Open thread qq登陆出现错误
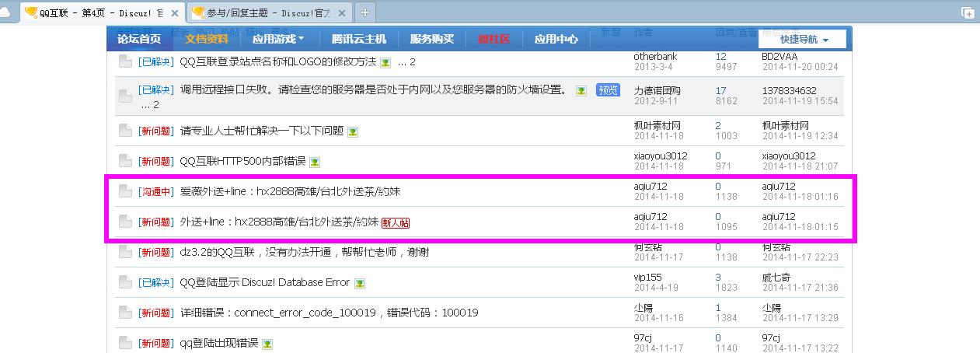The width and height of the screenshot is (980, 353). point(219,343)
